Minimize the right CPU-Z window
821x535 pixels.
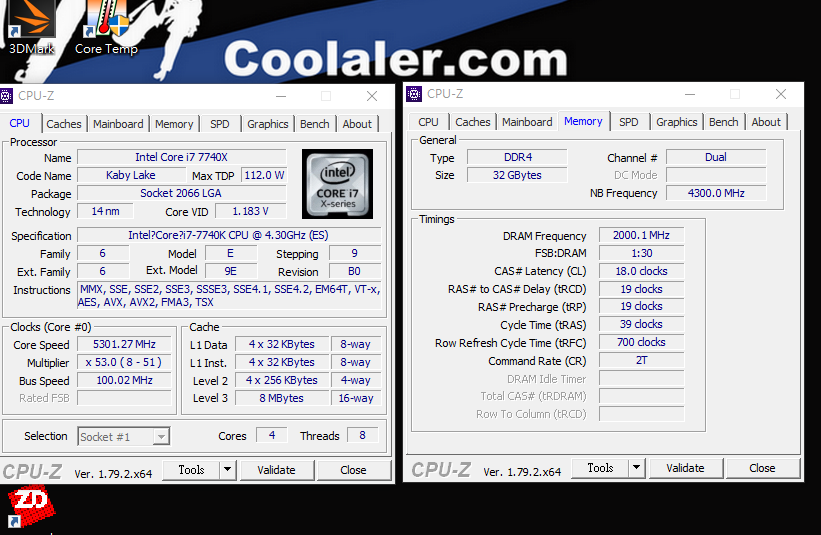coord(690,94)
